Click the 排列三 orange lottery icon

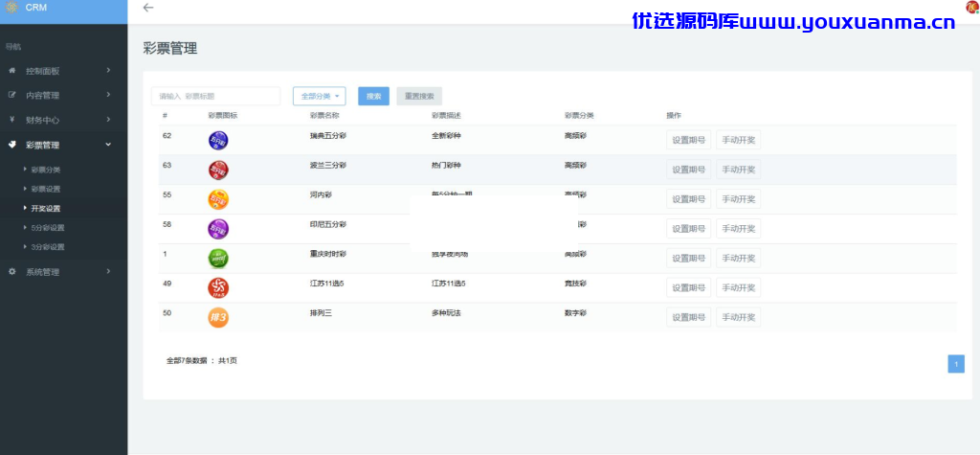218,317
